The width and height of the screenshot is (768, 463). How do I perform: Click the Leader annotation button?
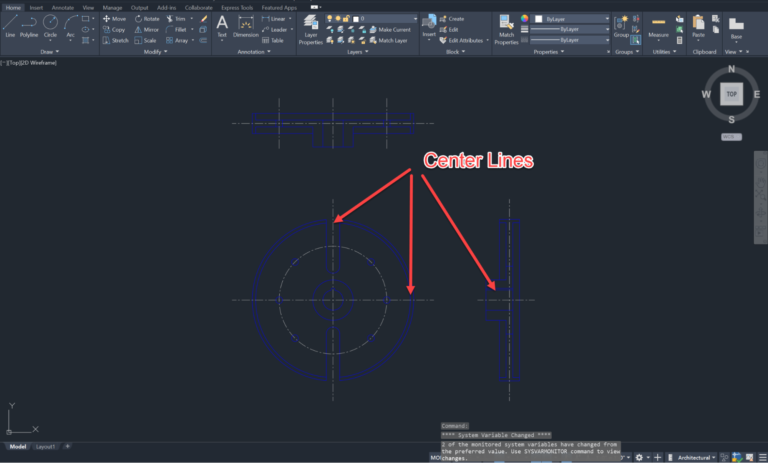[274, 29]
